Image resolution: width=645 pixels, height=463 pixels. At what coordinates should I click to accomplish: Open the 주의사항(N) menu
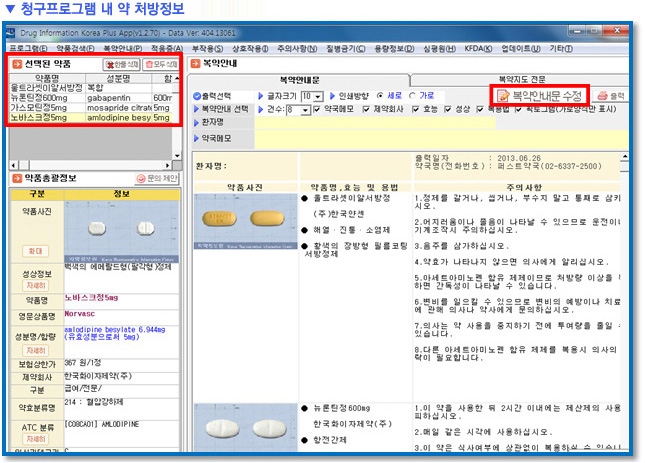tap(297, 49)
